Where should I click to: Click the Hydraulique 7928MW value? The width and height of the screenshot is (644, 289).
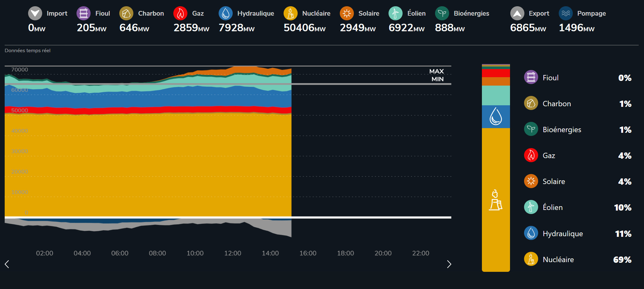236,28
